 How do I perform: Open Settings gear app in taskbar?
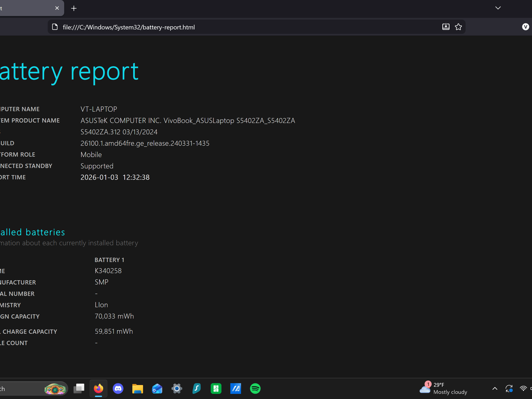click(x=177, y=389)
